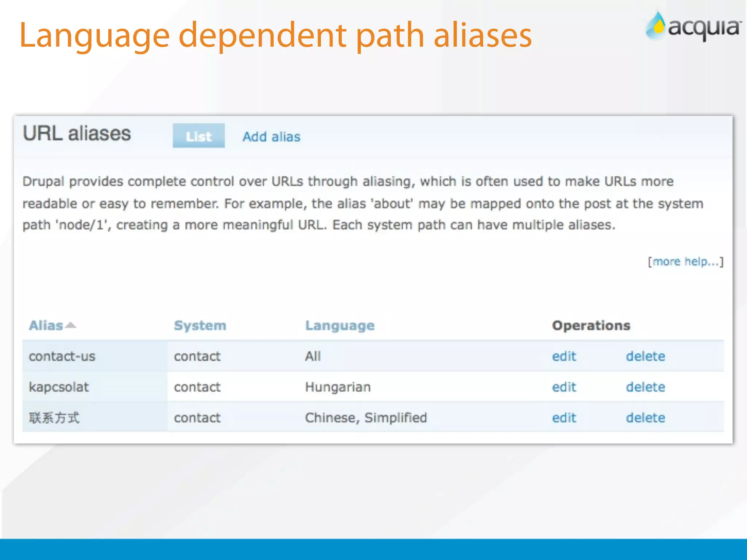Select the kapcsolat alias cell
Screen dimensions: 747x560
pos(59,387)
